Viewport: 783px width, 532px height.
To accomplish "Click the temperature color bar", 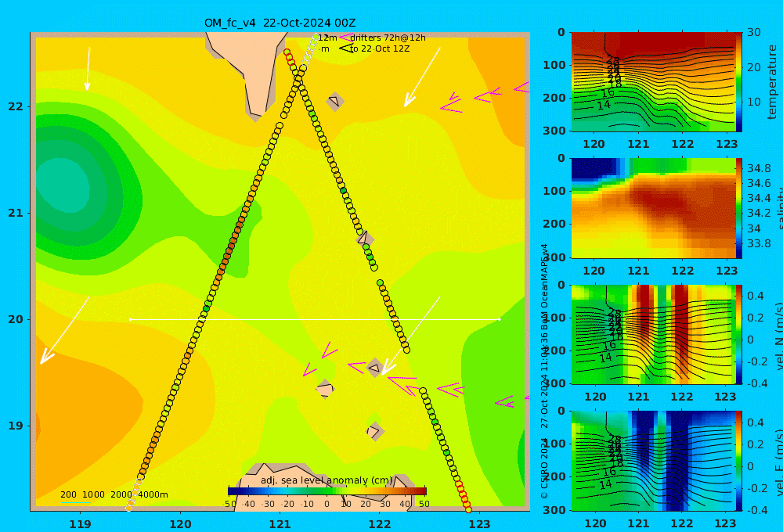I will coord(739,82).
